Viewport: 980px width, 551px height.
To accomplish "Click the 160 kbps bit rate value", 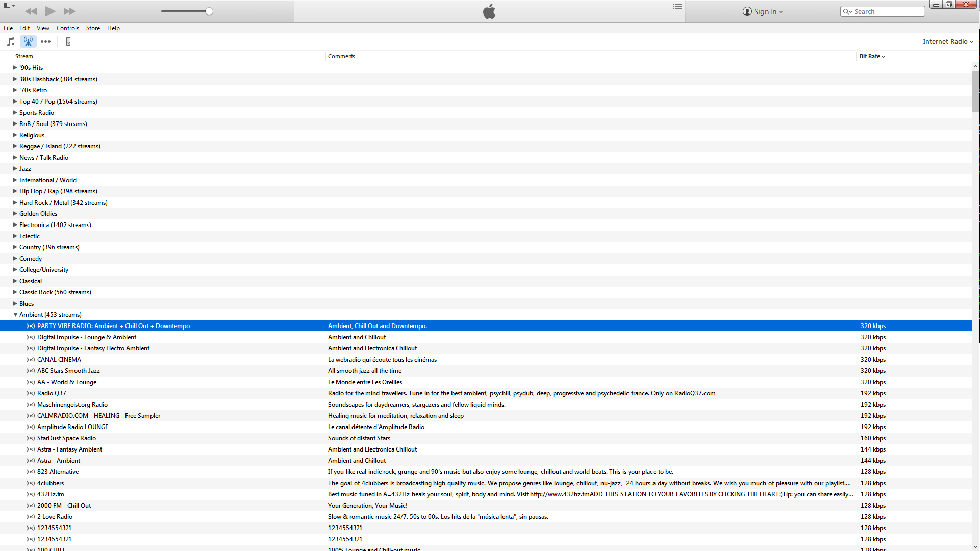I will pyautogui.click(x=873, y=438).
